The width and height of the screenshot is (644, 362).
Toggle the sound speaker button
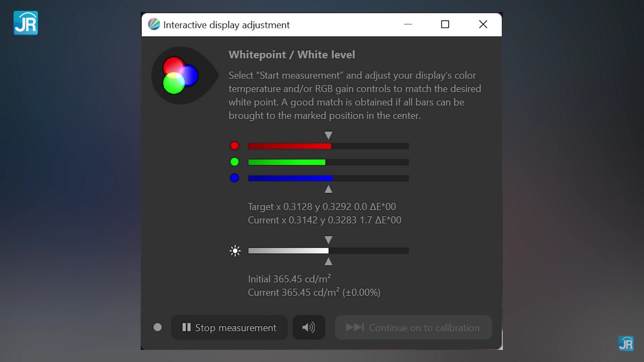308,327
